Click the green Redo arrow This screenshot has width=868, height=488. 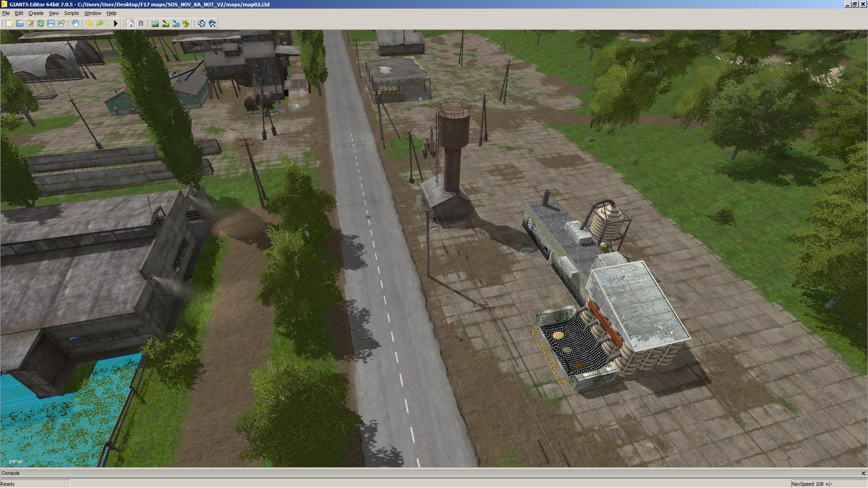tap(100, 23)
